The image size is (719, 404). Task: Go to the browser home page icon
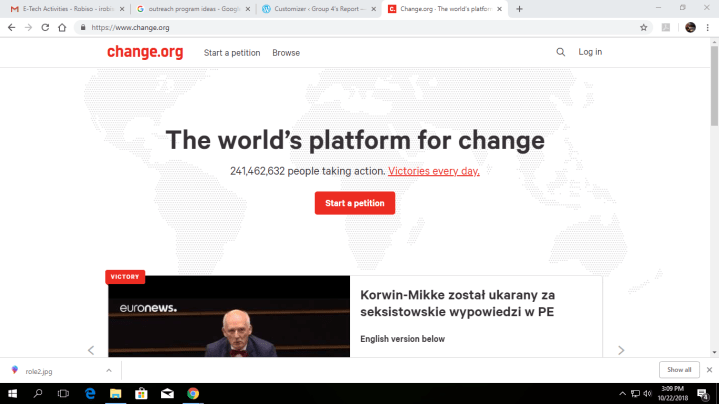pos(62,28)
